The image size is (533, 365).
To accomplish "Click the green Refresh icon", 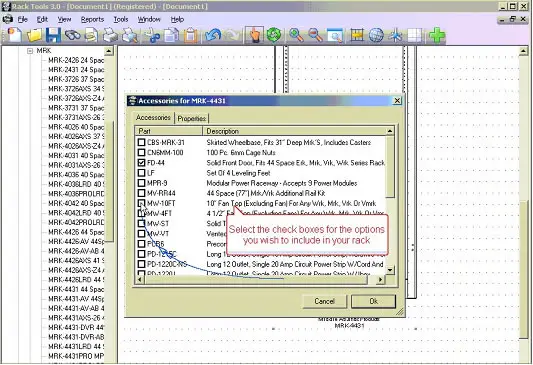I will 274,35.
